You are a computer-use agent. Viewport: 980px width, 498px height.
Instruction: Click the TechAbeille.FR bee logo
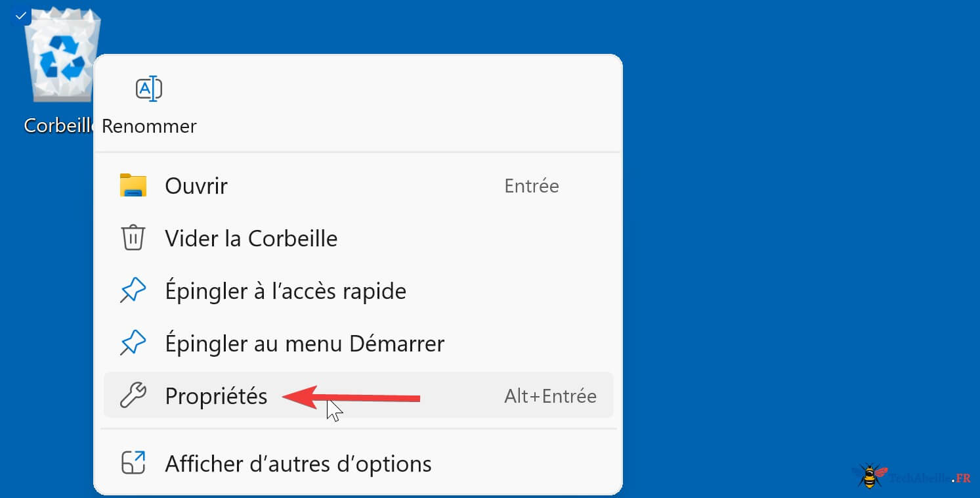pos(911,476)
